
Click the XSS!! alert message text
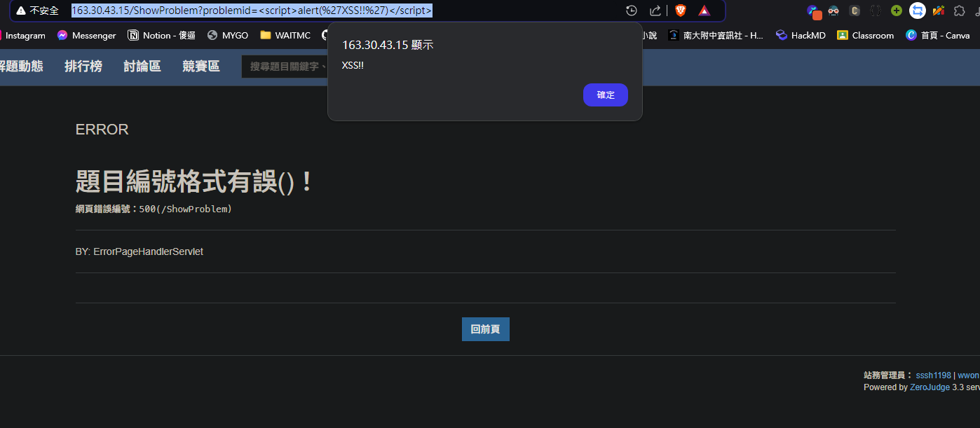click(353, 66)
